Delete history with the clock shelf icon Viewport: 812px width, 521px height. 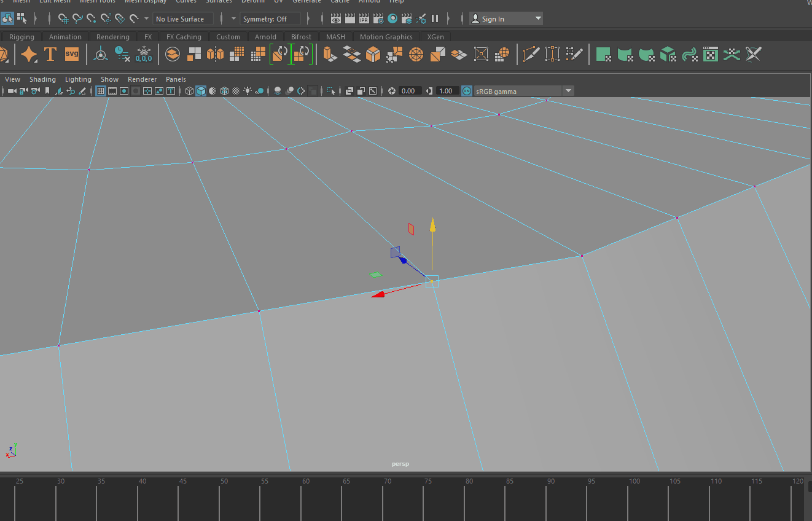coord(122,54)
